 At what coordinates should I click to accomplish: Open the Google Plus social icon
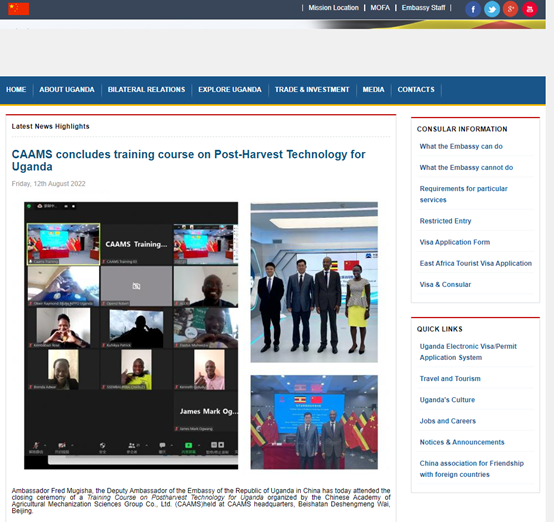511,9
